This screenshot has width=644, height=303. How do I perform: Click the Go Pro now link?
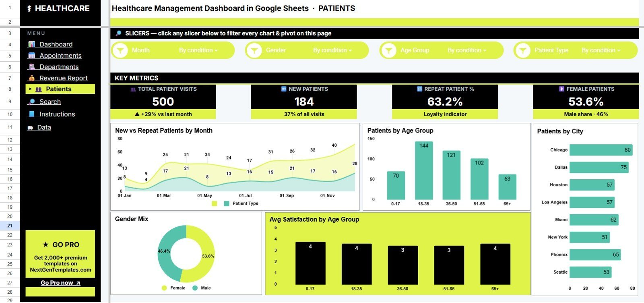[x=60, y=283]
